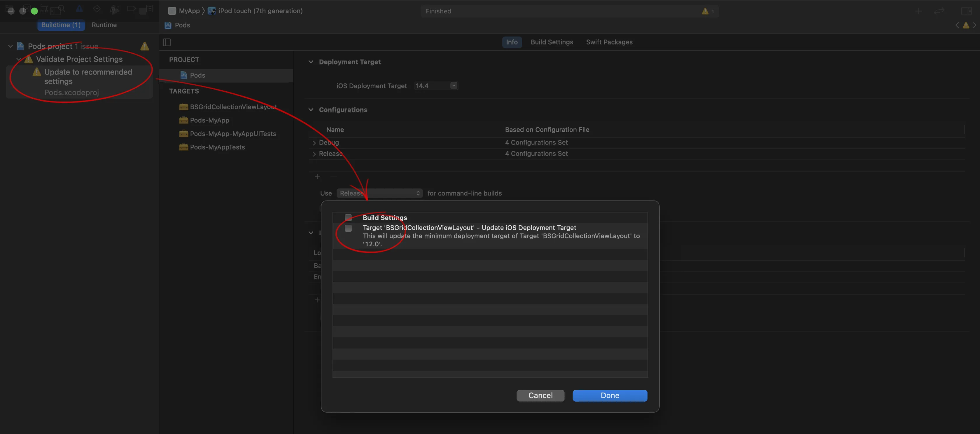The image size is (980, 434).
Task: Check BSGridCollectionViewLayout deployment target update checkbox
Action: tap(348, 228)
